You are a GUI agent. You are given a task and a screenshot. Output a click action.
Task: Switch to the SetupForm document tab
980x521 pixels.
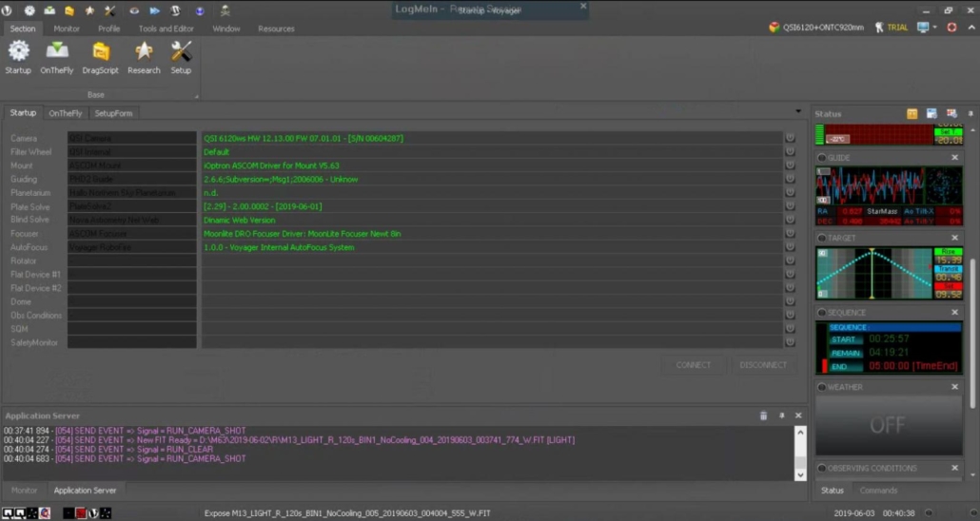click(x=114, y=113)
